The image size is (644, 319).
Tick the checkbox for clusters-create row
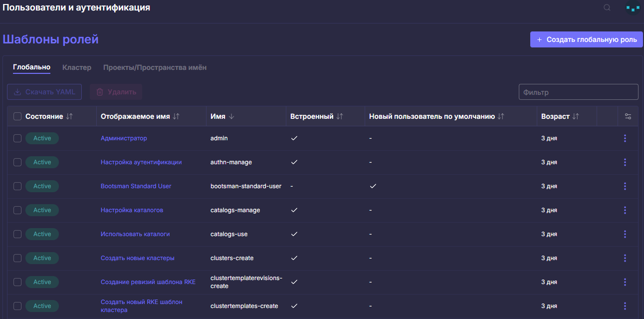(x=17, y=258)
